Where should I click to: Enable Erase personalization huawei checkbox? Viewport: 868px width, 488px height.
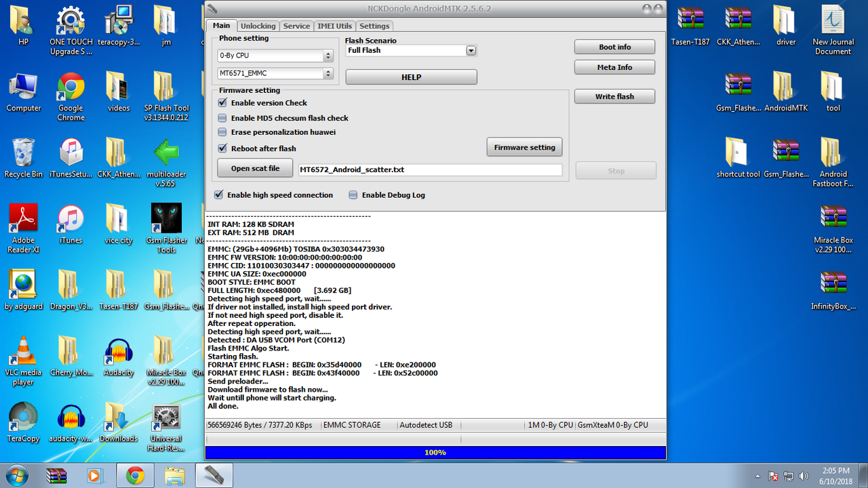tap(222, 132)
